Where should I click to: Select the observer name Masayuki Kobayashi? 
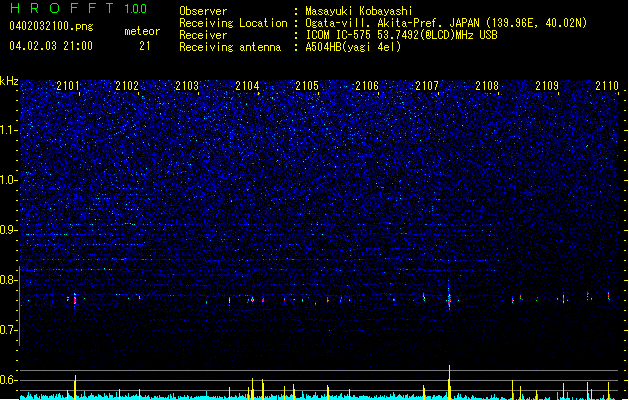pyautogui.click(x=359, y=11)
